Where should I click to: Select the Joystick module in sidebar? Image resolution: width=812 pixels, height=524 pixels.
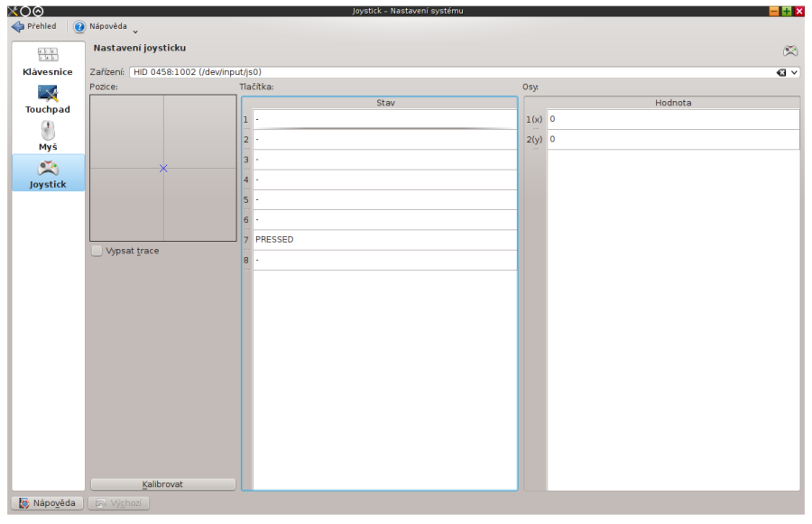pyautogui.click(x=48, y=173)
